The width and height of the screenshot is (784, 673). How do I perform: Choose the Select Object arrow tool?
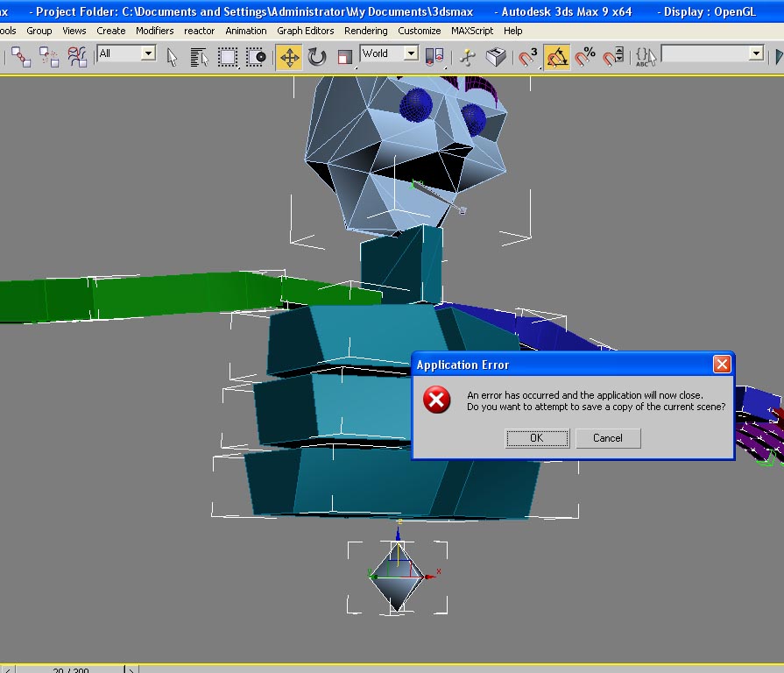(x=172, y=57)
